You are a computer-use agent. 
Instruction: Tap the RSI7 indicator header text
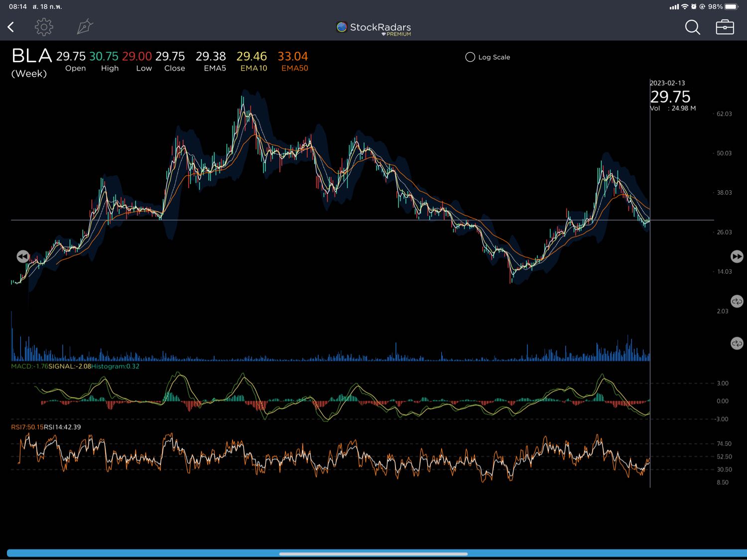27,427
